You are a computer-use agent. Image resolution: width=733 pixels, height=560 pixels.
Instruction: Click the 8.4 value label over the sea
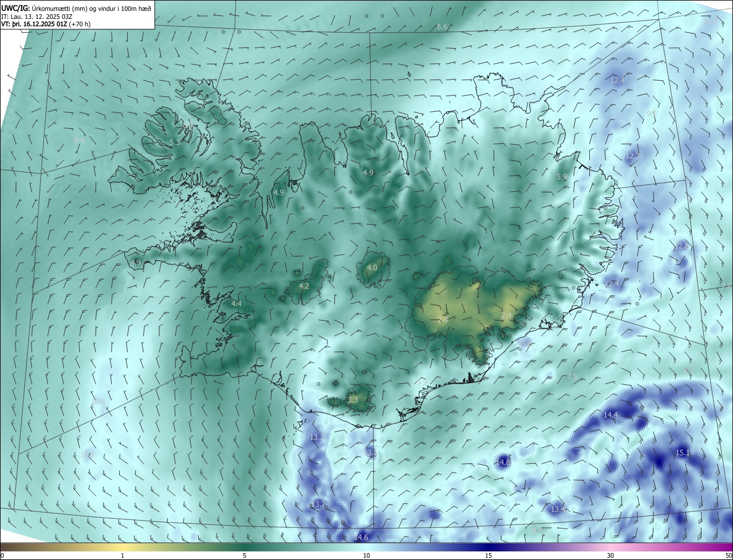pyautogui.click(x=79, y=140)
